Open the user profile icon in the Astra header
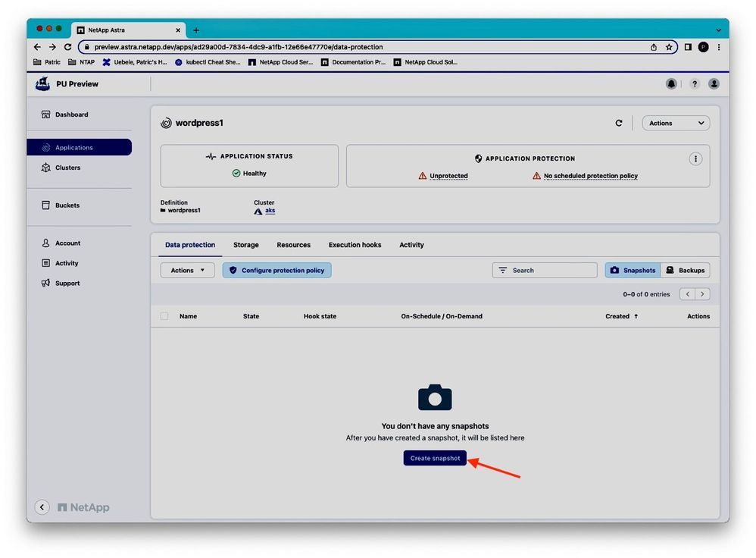 (714, 84)
